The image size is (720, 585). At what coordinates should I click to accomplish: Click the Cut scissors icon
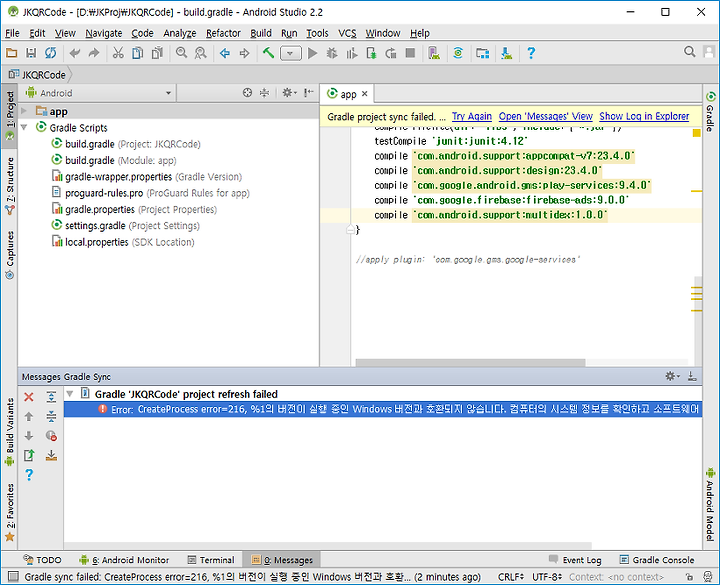[118, 53]
